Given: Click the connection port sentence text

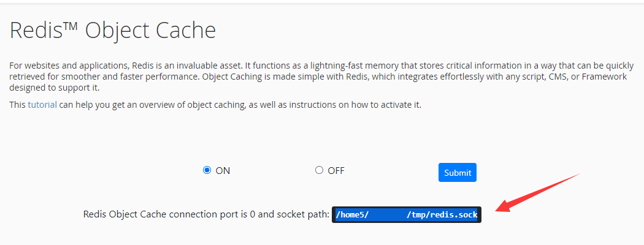Looking at the screenshot, I should [x=206, y=214].
